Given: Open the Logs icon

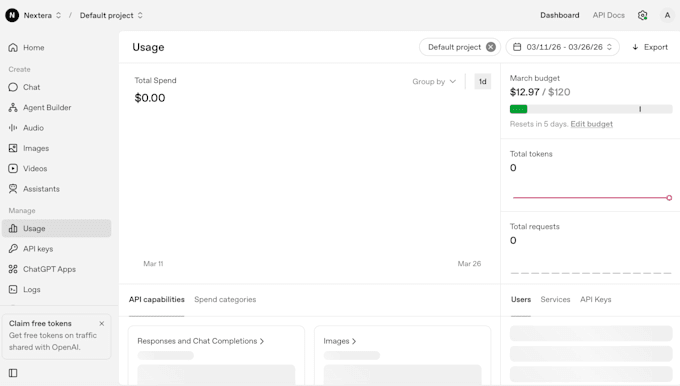Looking at the screenshot, I should click(x=13, y=289).
